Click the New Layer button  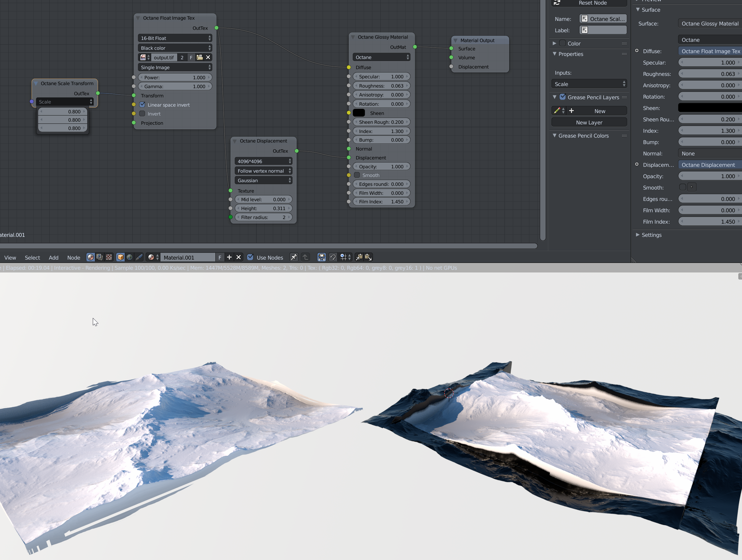coord(589,122)
